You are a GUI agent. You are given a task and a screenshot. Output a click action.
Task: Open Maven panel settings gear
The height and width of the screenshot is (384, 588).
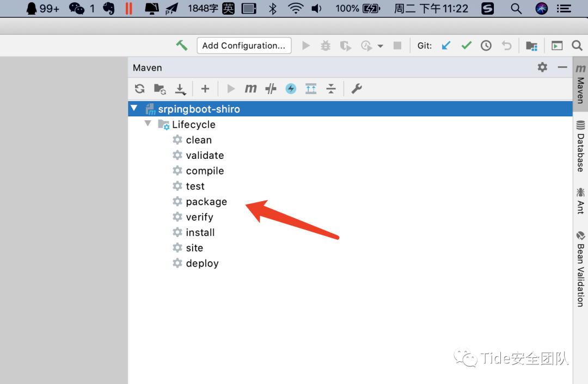coord(542,67)
